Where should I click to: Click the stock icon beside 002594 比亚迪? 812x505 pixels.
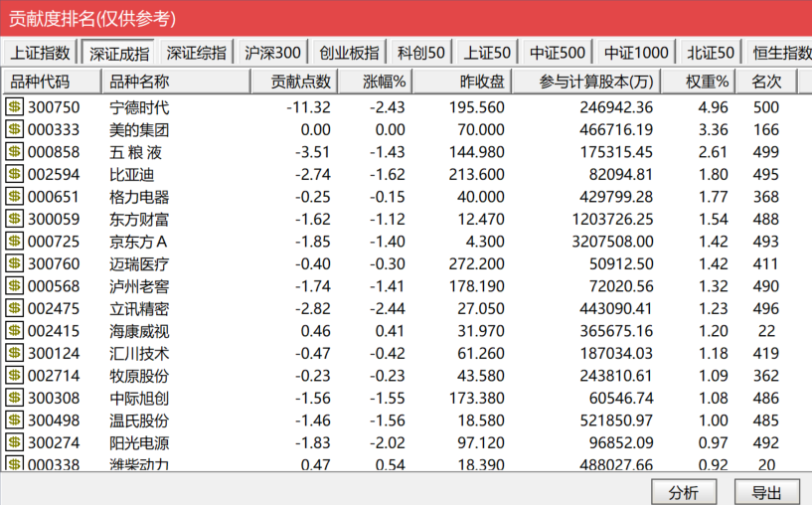pyautogui.click(x=14, y=174)
